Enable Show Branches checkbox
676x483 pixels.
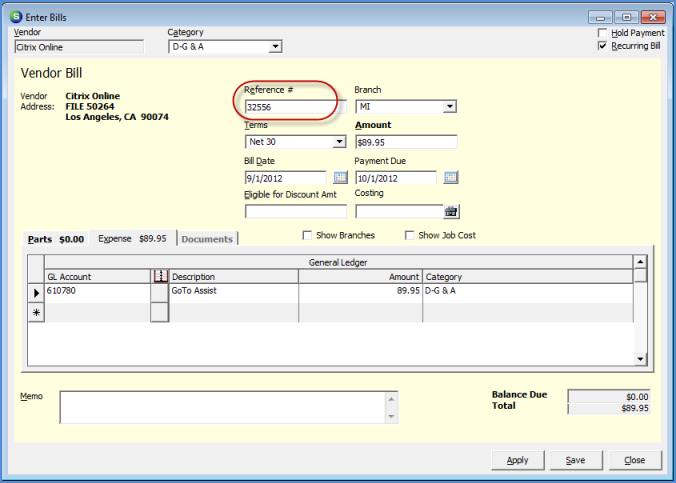coord(307,235)
